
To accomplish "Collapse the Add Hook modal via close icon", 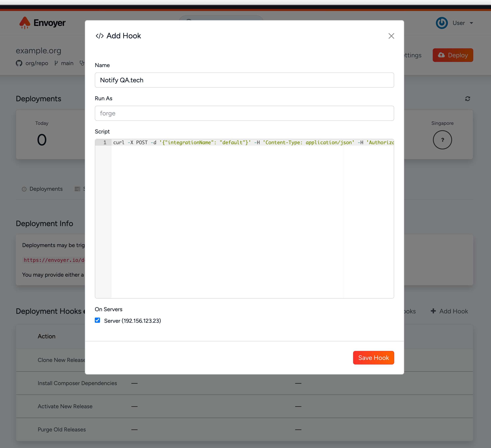I will (391, 36).
